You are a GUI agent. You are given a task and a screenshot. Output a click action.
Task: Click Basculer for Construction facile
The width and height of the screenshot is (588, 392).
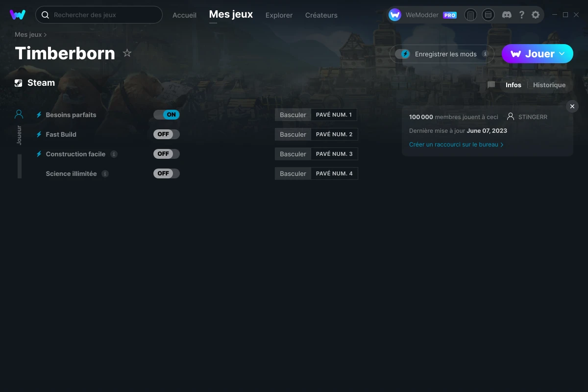[293, 154]
